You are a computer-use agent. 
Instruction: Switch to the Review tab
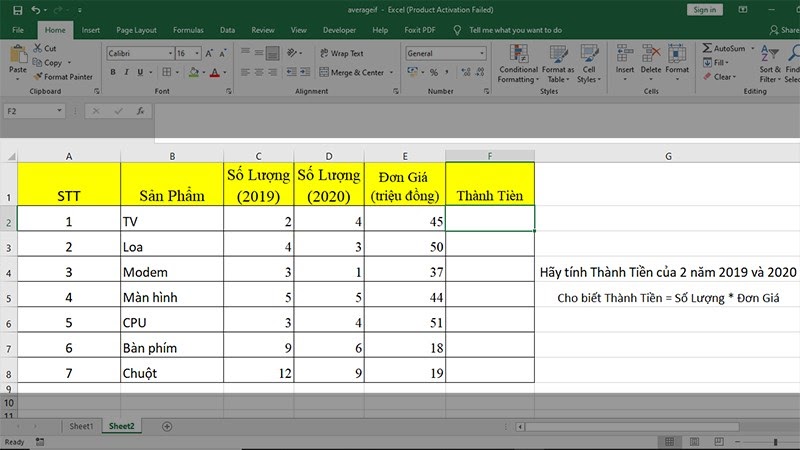pos(263,30)
